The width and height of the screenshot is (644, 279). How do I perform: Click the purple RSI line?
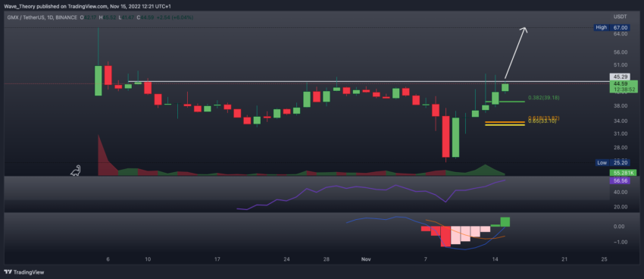pyautogui.click(x=370, y=194)
